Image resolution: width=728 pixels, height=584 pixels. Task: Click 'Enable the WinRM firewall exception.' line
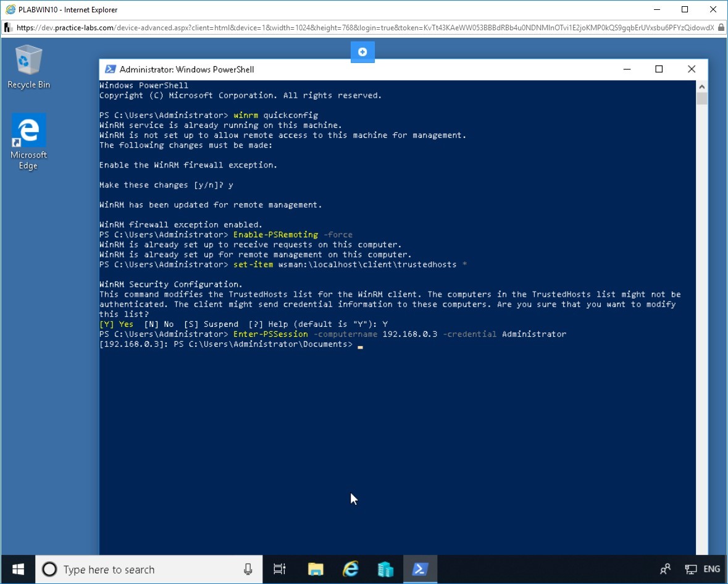click(x=188, y=165)
